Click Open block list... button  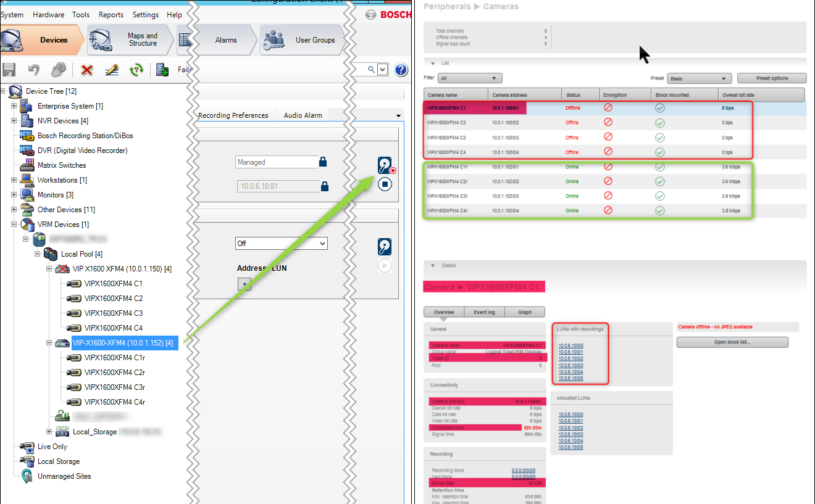coord(732,342)
